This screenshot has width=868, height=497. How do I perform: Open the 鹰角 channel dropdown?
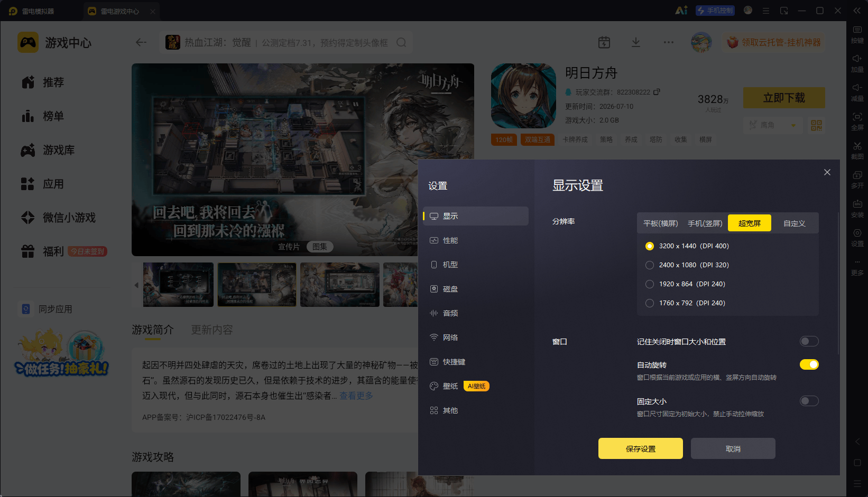point(772,125)
